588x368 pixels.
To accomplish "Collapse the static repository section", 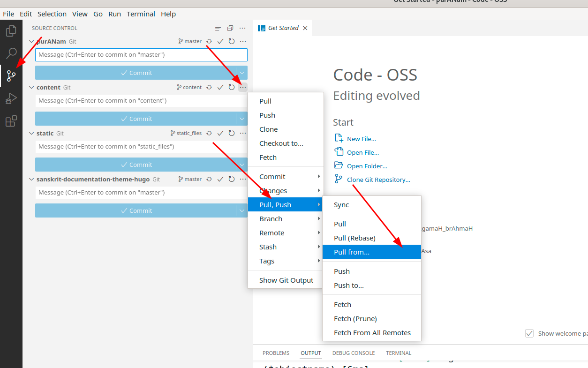I will (31, 133).
